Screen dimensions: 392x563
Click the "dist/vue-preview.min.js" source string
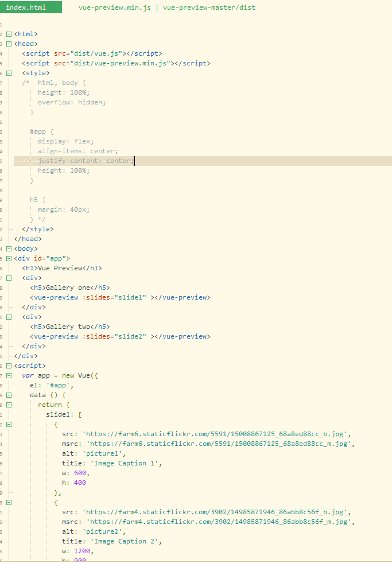(121, 63)
